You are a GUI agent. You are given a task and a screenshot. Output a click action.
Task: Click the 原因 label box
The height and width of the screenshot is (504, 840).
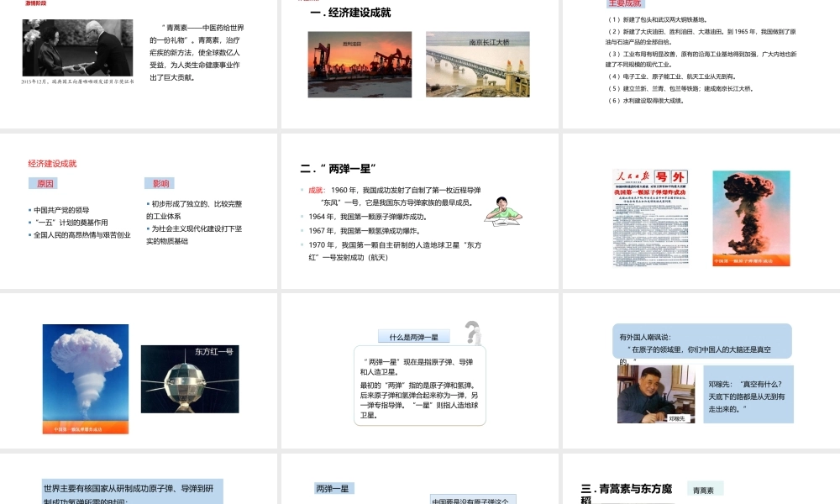(44, 183)
